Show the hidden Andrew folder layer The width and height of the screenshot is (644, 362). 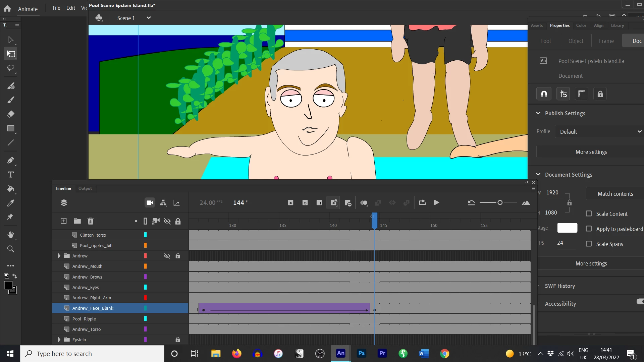[167, 256]
